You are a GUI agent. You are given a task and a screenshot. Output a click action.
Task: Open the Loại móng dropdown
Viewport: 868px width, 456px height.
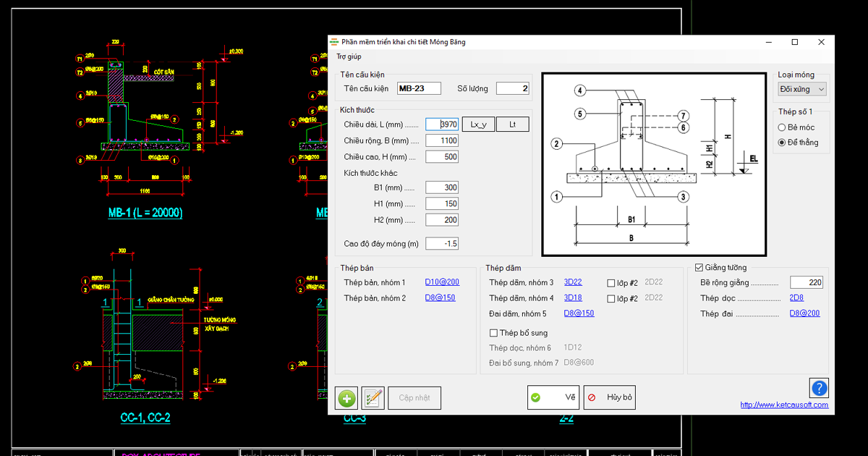coord(802,89)
